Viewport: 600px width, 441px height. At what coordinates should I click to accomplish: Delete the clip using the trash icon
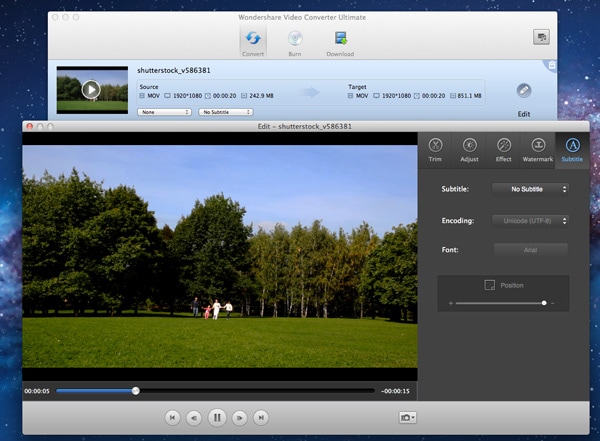552,65
